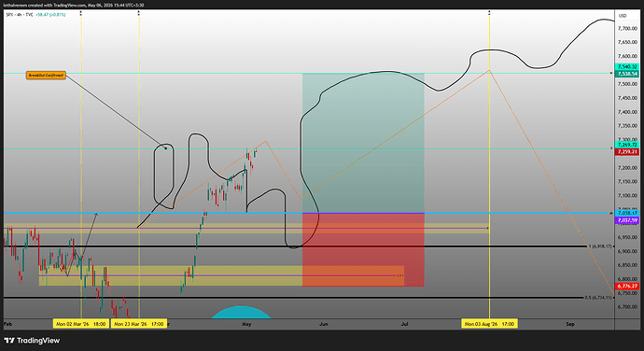The image size is (644, 351).
Task: Click the May month label on time axis
Action: click(x=246, y=324)
